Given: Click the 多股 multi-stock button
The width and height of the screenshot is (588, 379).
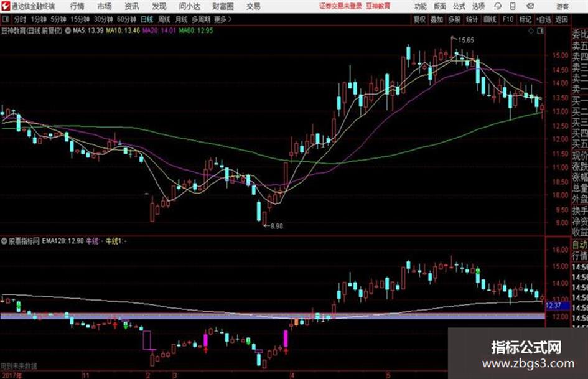Looking at the screenshot, I should [454, 19].
